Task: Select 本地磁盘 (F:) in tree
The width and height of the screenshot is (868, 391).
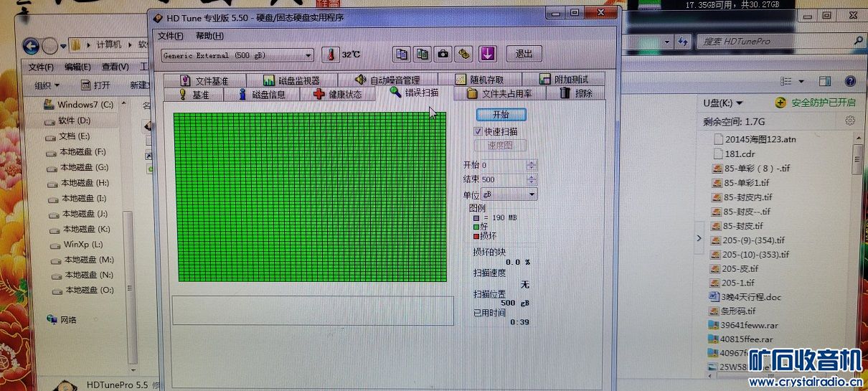Action: [x=75, y=152]
